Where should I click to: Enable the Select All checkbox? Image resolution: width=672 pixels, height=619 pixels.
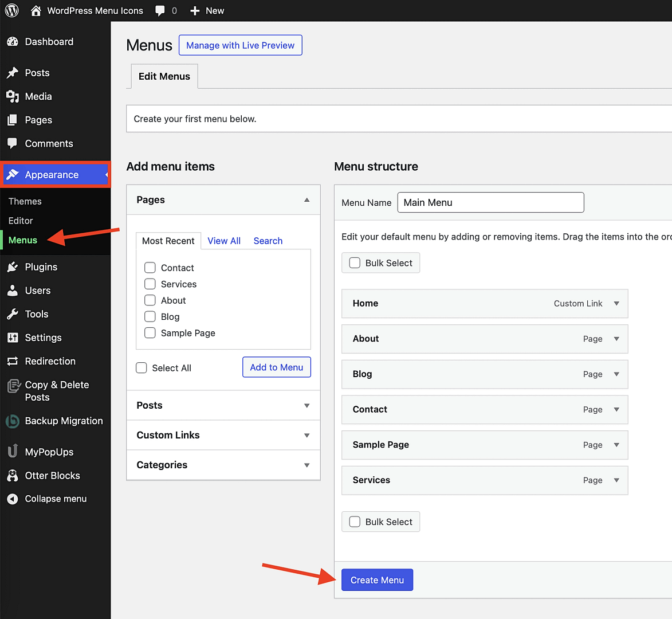pyautogui.click(x=142, y=368)
